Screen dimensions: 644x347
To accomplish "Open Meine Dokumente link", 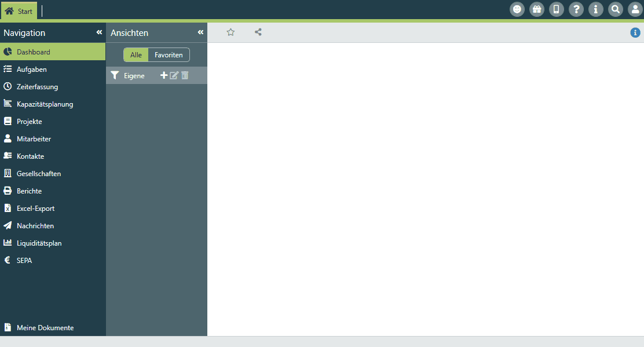I will [45, 328].
